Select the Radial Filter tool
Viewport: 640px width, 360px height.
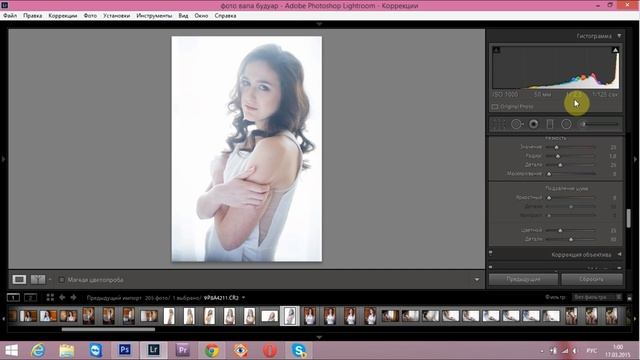click(x=566, y=124)
